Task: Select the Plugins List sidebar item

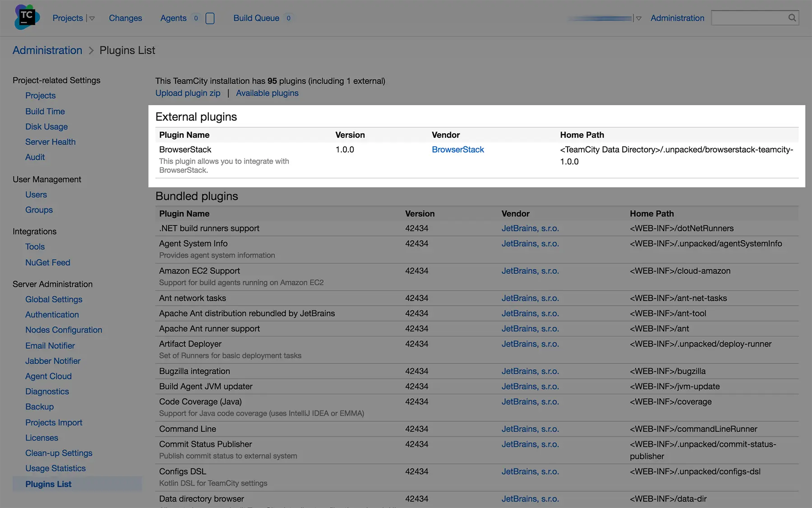Action: 48,484
